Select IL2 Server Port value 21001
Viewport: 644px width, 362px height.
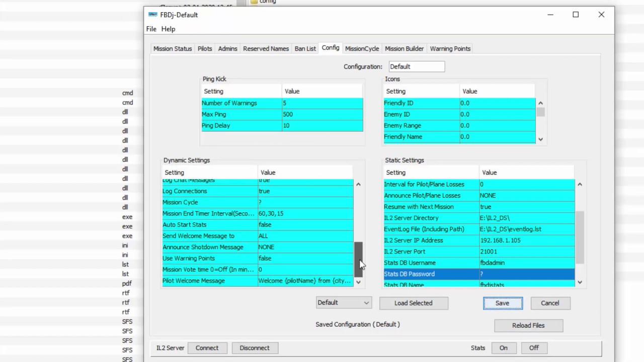(527, 251)
